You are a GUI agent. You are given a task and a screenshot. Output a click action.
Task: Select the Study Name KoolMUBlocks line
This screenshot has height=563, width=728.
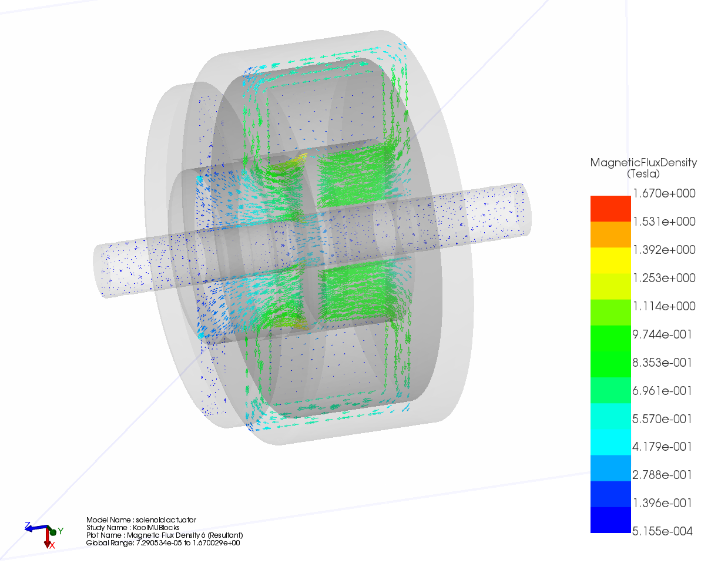point(133,528)
